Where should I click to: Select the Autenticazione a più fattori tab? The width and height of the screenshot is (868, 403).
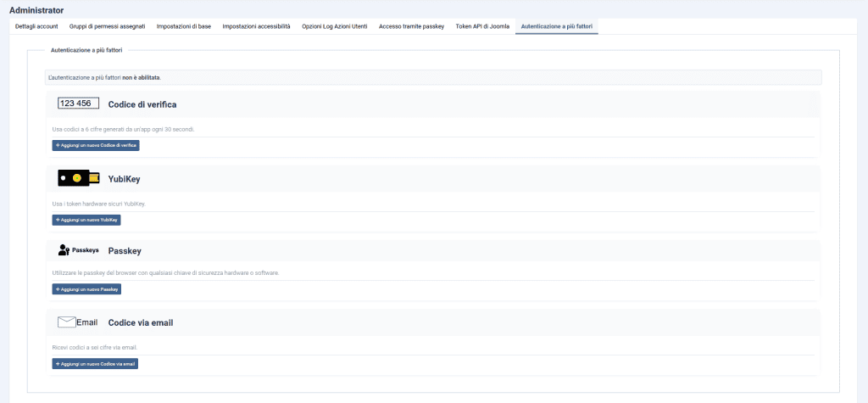[x=556, y=27]
